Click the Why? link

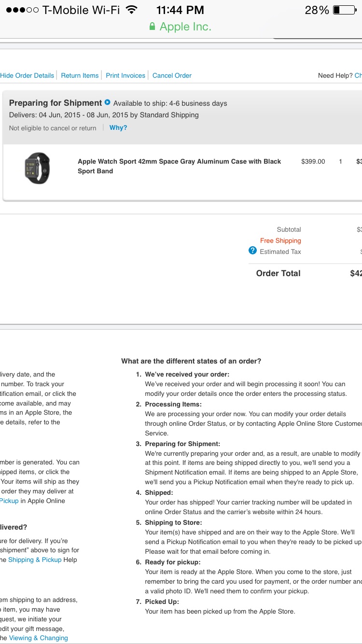click(x=118, y=128)
